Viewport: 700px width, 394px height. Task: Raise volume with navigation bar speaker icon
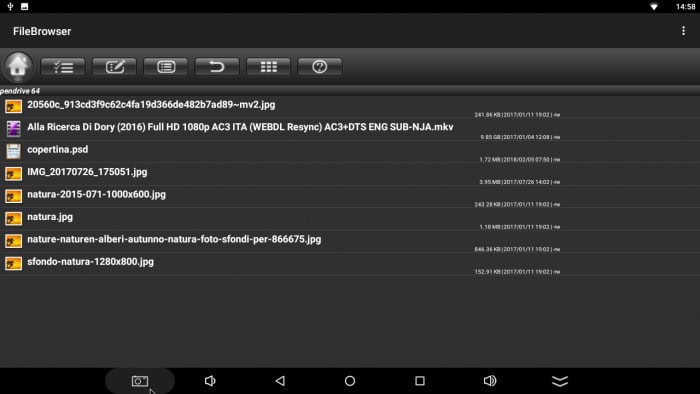click(490, 381)
